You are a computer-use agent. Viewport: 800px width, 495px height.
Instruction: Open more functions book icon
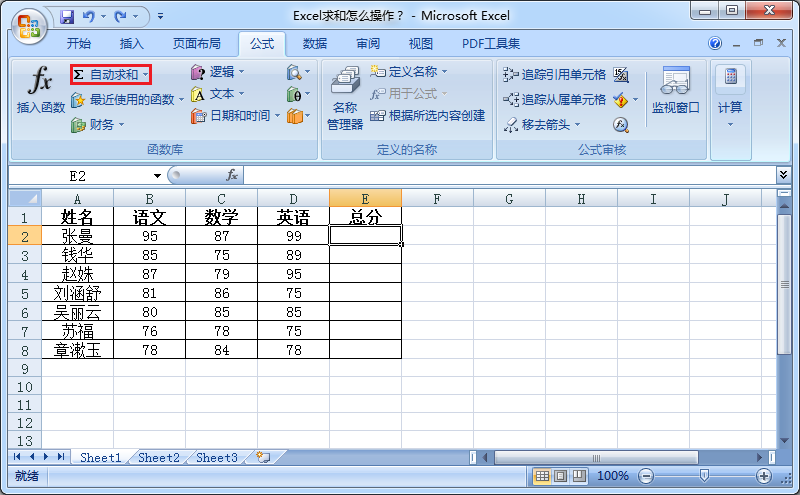[x=298, y=116]
